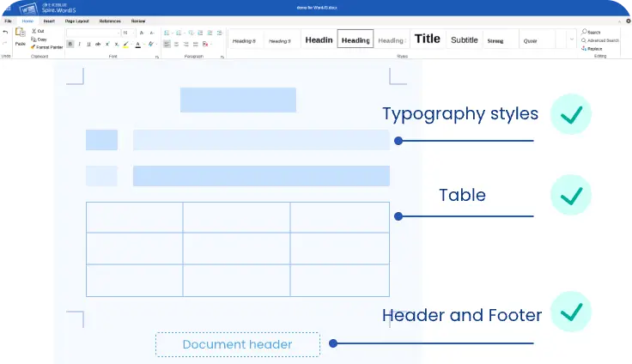Switch to the Insert tab
This screenshot has height=364, width=632.
pyautogui.click(x=51, y=20)
